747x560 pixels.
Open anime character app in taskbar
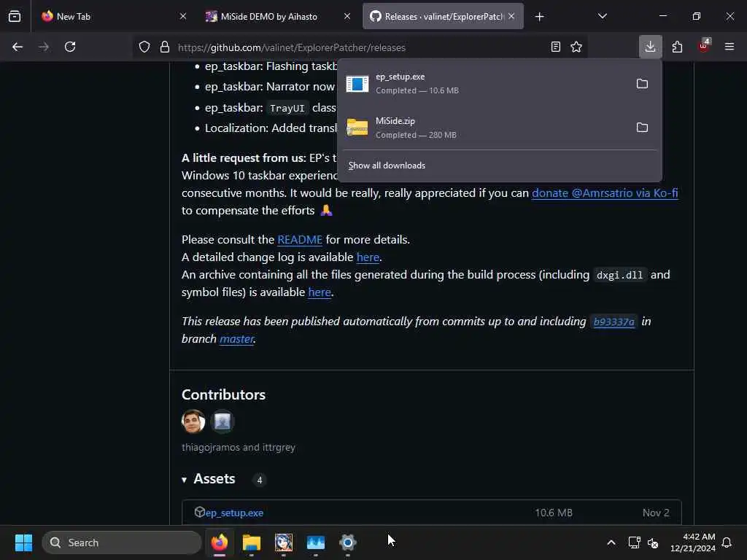(284, 542)
